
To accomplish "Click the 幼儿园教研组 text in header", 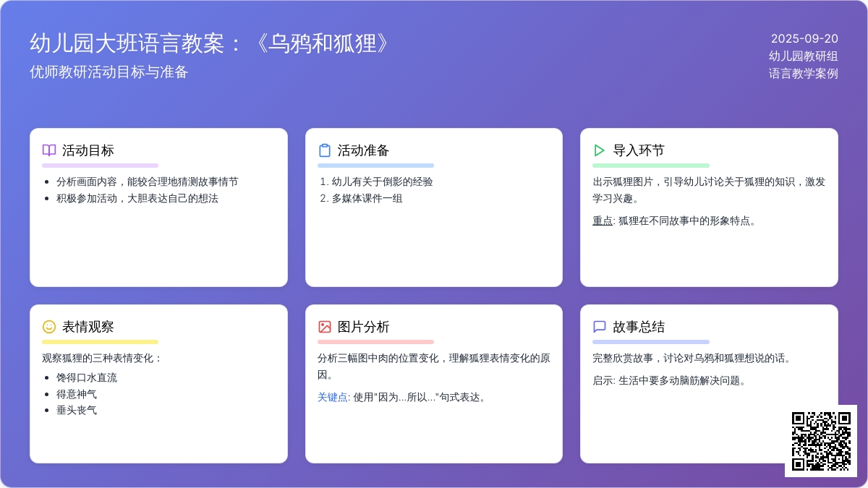I will [803, 56].
